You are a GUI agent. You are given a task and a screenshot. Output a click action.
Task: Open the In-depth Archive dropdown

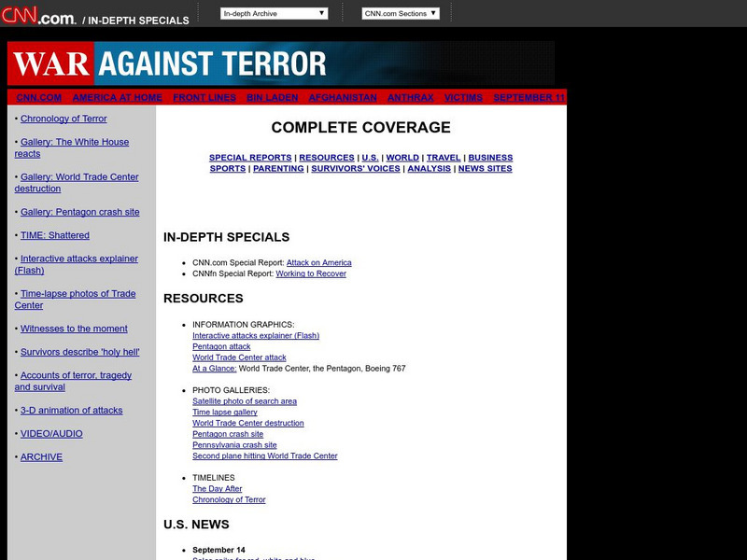274,13
